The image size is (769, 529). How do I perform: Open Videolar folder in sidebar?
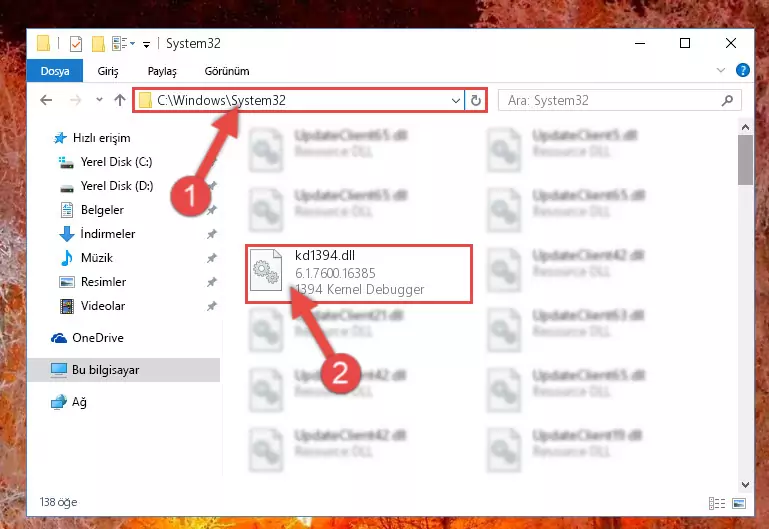[92, 306]
